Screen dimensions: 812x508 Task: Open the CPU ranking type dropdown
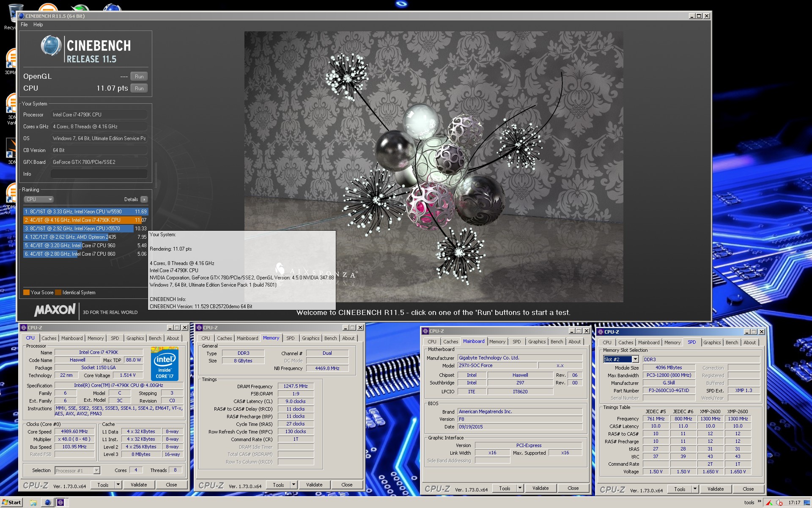point(38,199)
